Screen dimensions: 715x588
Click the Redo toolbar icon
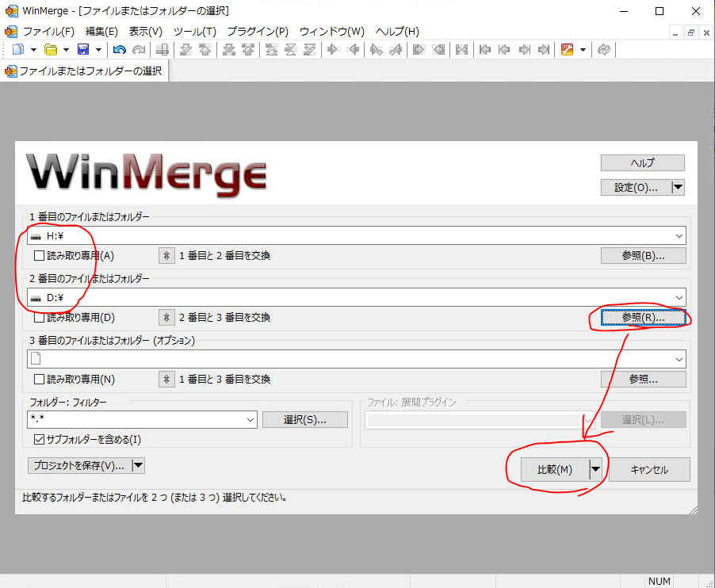(139, 49)
